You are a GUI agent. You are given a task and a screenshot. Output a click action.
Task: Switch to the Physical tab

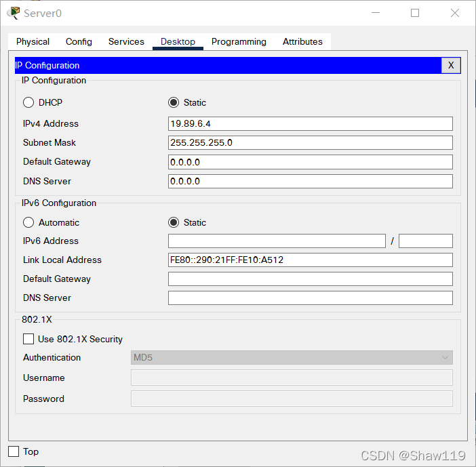coord(33,41)
